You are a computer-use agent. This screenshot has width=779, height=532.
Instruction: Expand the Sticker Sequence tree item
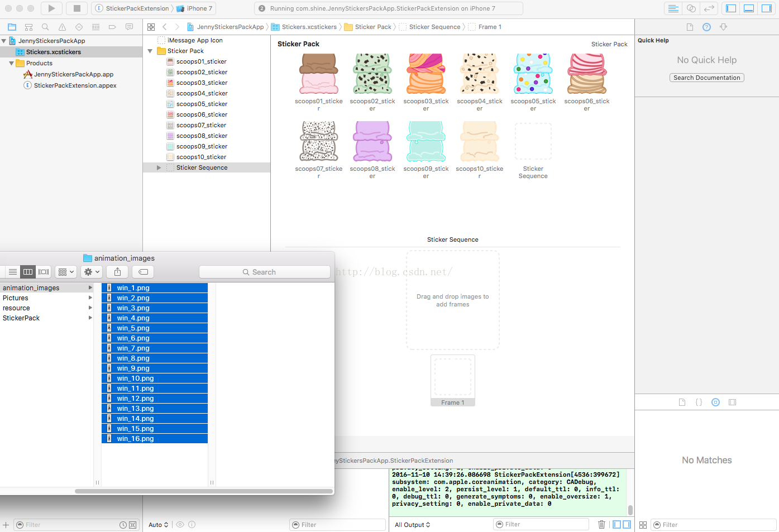(159, 167)
